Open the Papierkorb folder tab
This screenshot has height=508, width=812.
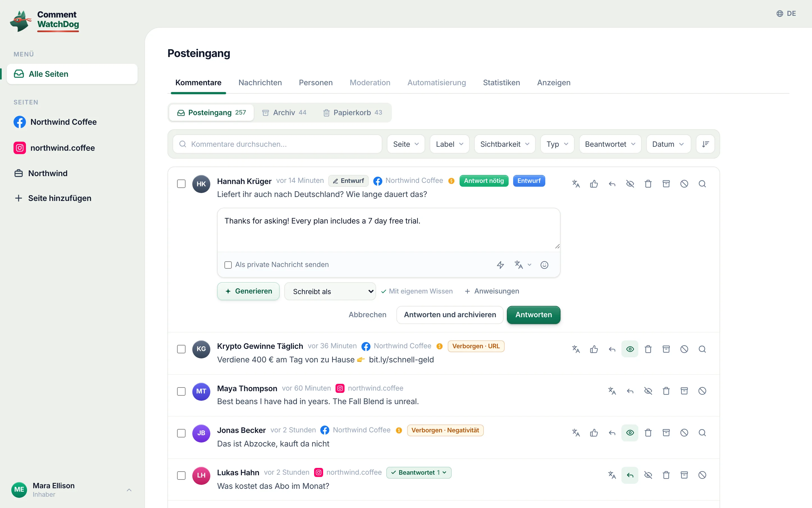pyautogui.click(x=352, y=113)
